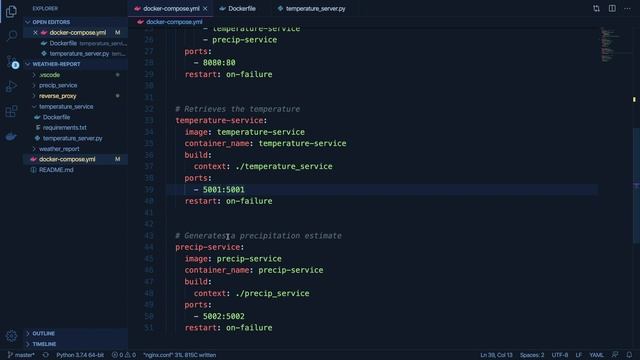Click the master branch indicator in status bar

pos(21,355)
